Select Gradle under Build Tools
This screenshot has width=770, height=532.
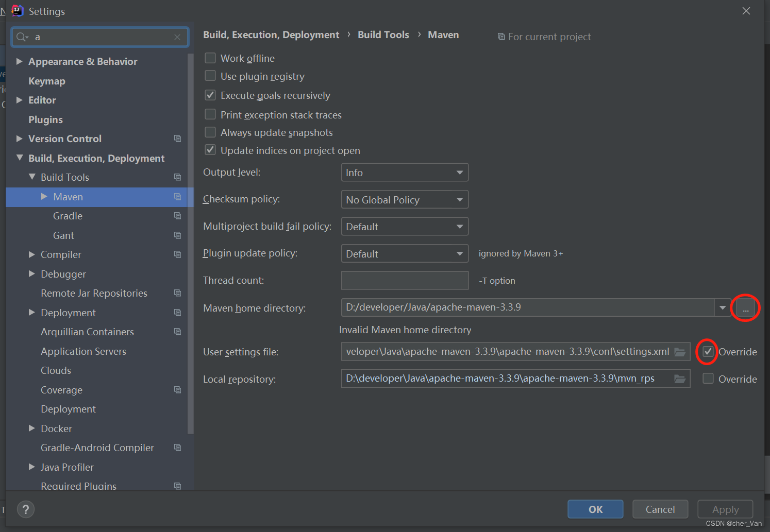pyautogui.click(x=68, y=216)
